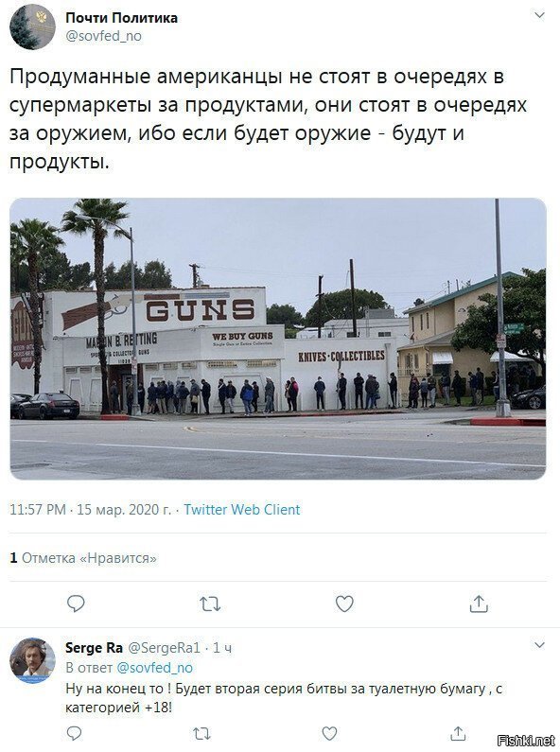Open the Почти Политика display name
The height and width of the screenshot is (752, 560).
click(x=121, y=18)
